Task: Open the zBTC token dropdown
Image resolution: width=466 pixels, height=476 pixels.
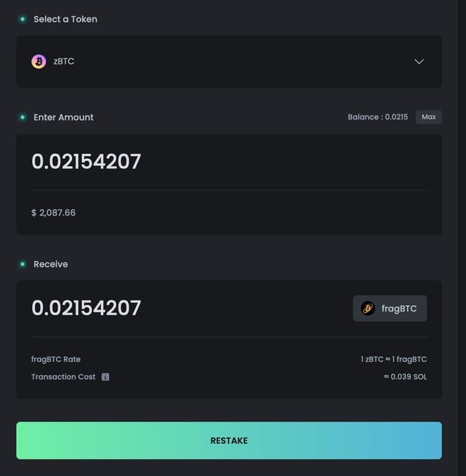Action: (x=229, y=62)
